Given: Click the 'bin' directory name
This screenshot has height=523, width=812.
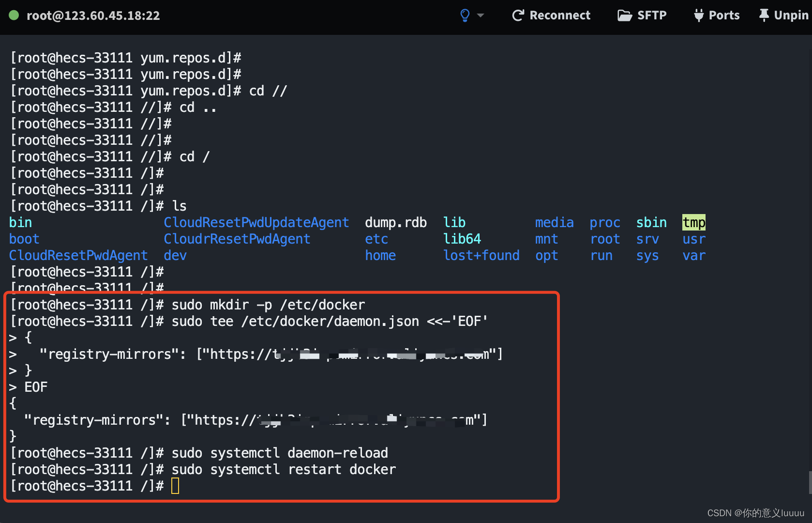Looking at the screenshot, I should click(21, 222).
